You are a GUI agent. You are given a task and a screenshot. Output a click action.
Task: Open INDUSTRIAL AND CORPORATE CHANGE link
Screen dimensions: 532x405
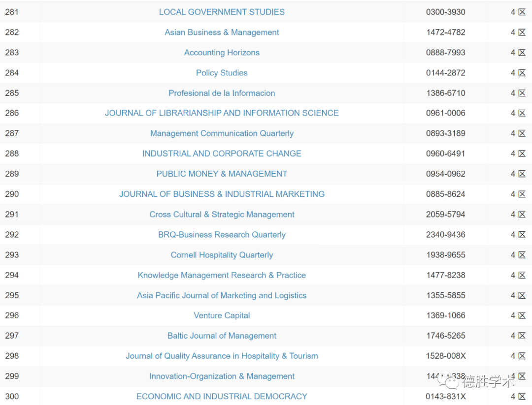click(x=222, y=154)
